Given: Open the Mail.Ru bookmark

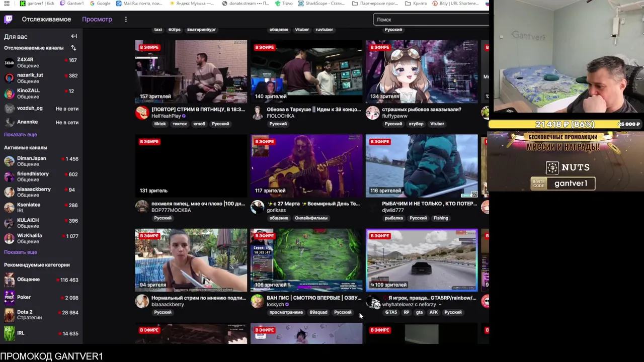Looking at the screenshot, I should tap(139, 4).
